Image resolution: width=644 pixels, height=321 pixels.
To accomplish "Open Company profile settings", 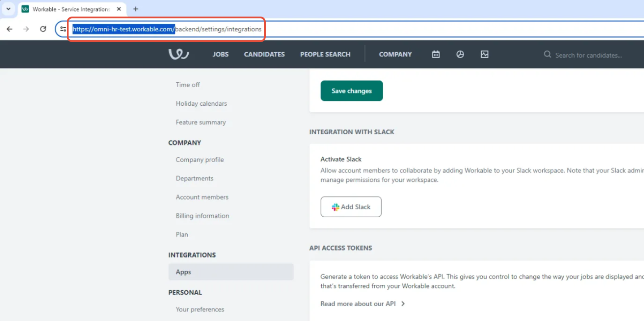I will click(x=200, y=159).
